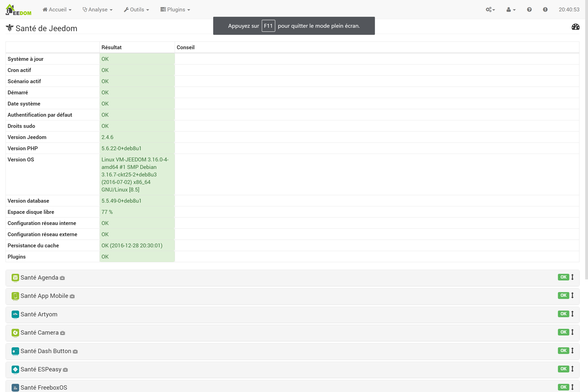Viewport: 588px width, 392px height.
Task: Click the Espace disque libre value 77 %
Action: 107,212
